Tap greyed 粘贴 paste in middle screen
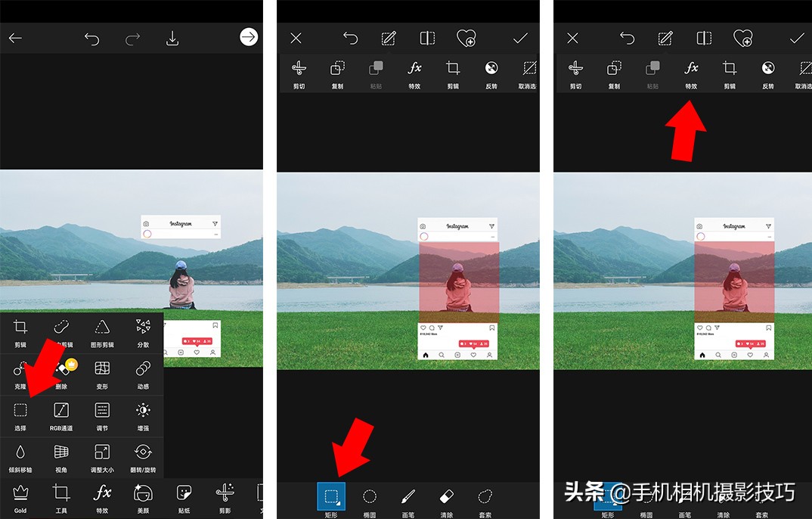 376,75
